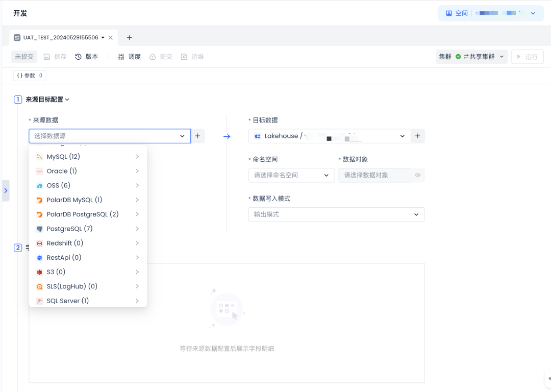Open a new tab with the plus icon
Viewport: 551px width, 392px height.
(129, 38)
